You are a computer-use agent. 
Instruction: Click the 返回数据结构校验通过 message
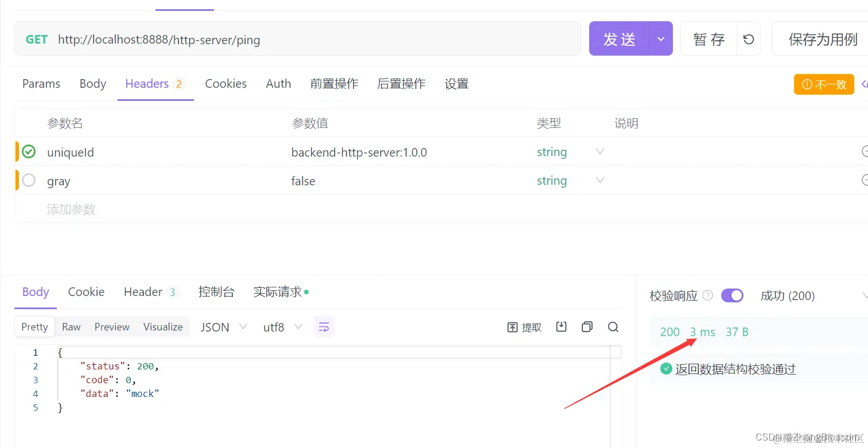coord(735,369)
